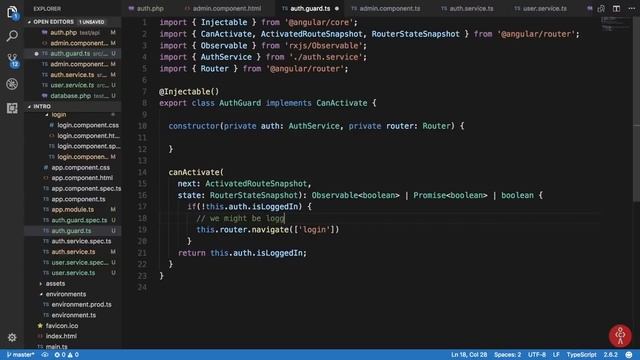This screenshot has height=360, width=640.
Task: Open app.component.ts in file tree
Action: pyautogui.click(x=73, y=199)
